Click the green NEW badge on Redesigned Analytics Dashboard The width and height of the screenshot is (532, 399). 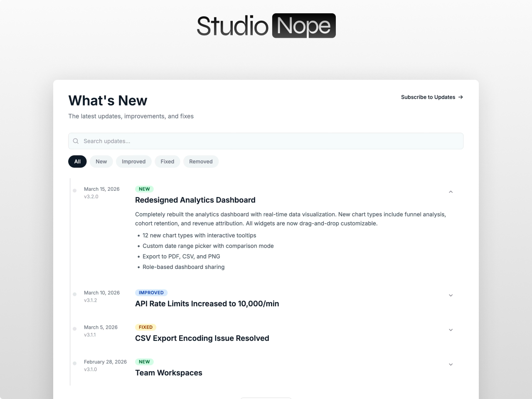pyautogui.click(x=144, y=189)
